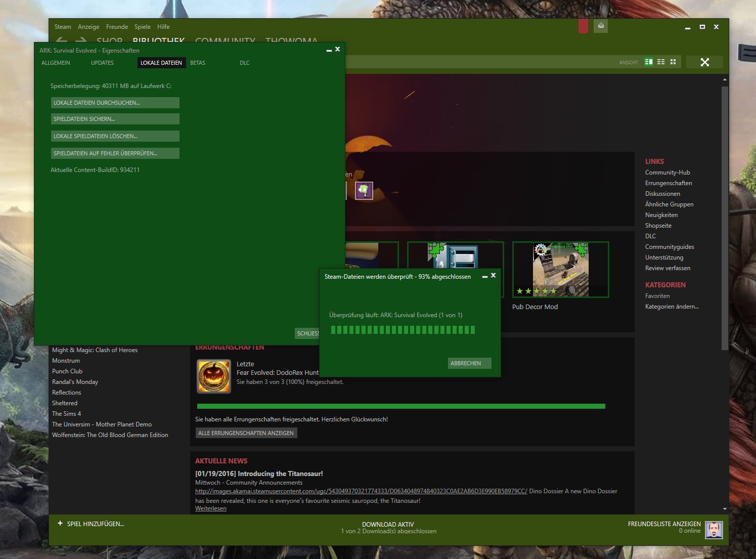The width and height of the screenshot is (756, 559).
Task: Open the Hilfe menu
Action: 163,27
